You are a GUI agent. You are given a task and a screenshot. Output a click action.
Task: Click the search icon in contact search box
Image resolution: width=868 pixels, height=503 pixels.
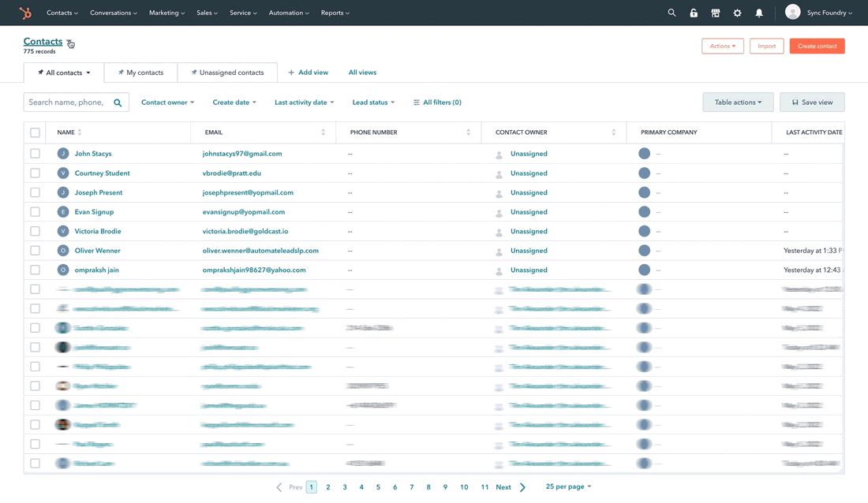pos(118,102)
